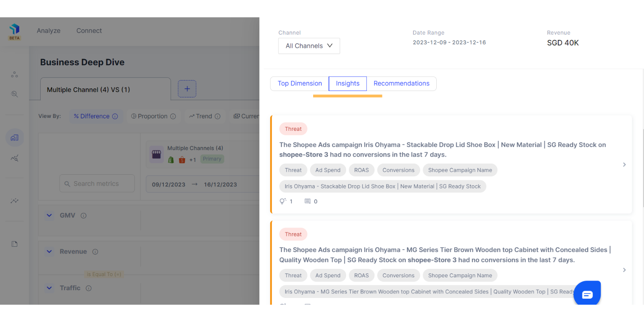Click GMV info icon
This screenshot has width=644, height=322.
(x=84, y=216)
